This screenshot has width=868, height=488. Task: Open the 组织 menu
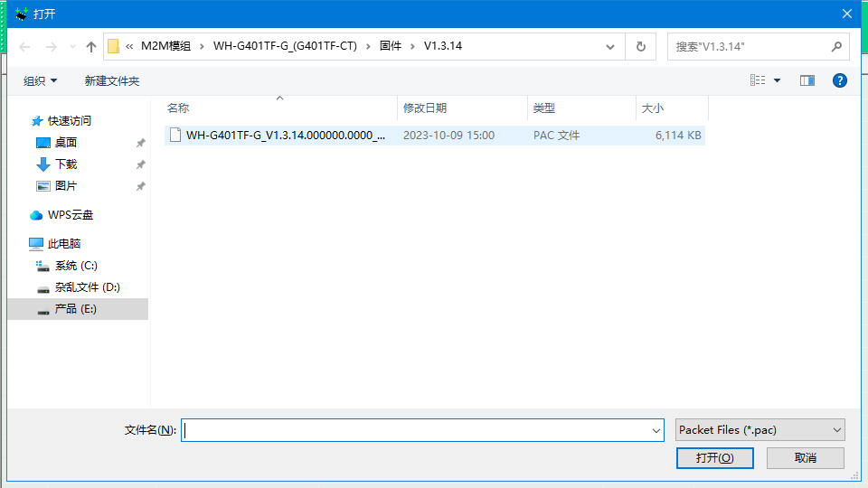pos(40,80)
